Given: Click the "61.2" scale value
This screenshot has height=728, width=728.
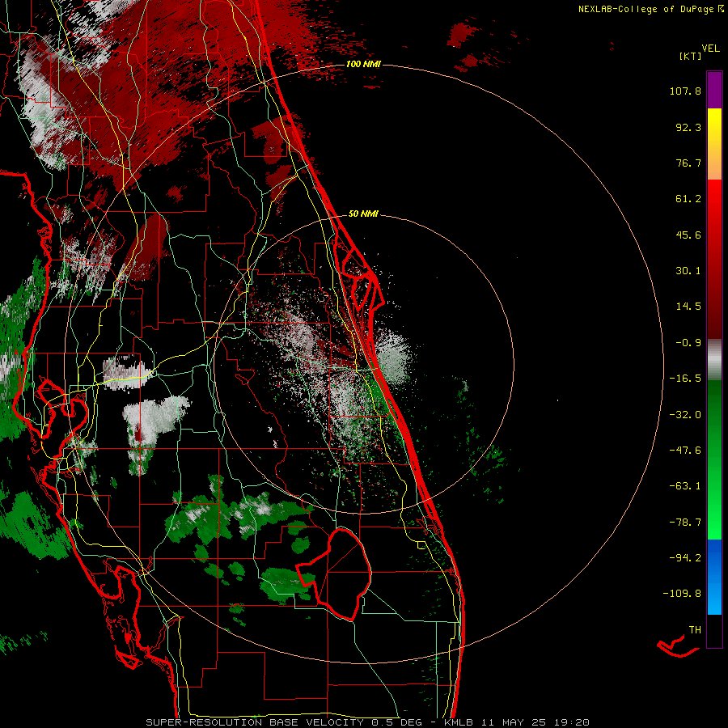Looking at the screenshot, I should coord(688,199).
